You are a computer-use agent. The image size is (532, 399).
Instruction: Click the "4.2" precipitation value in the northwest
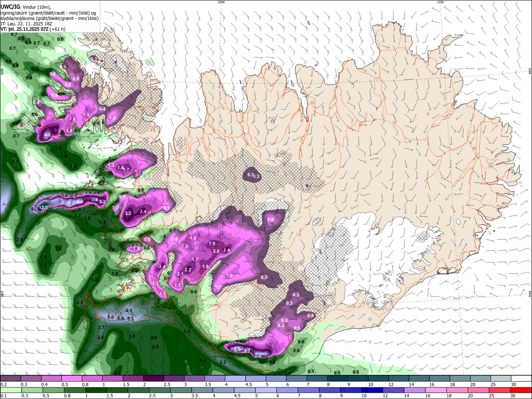[47, 135]
